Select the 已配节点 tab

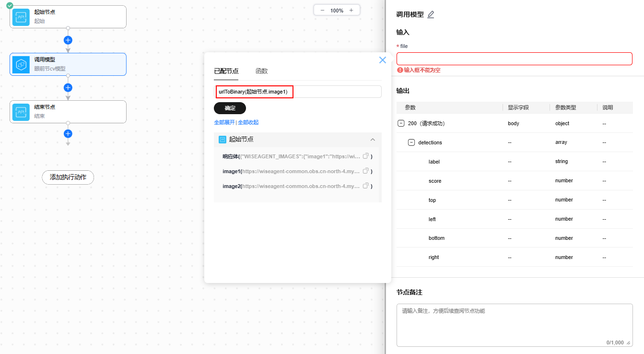[x=226, y=71]
